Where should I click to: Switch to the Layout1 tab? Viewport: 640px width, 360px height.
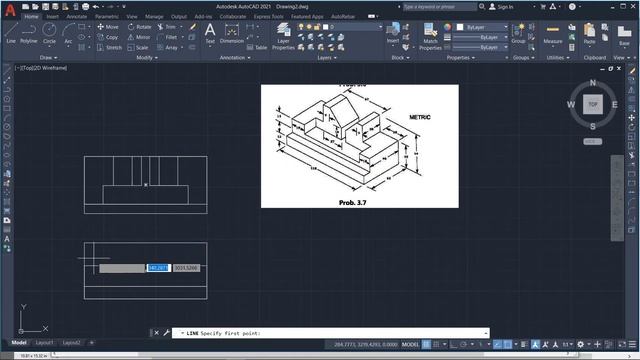point(44,343)
